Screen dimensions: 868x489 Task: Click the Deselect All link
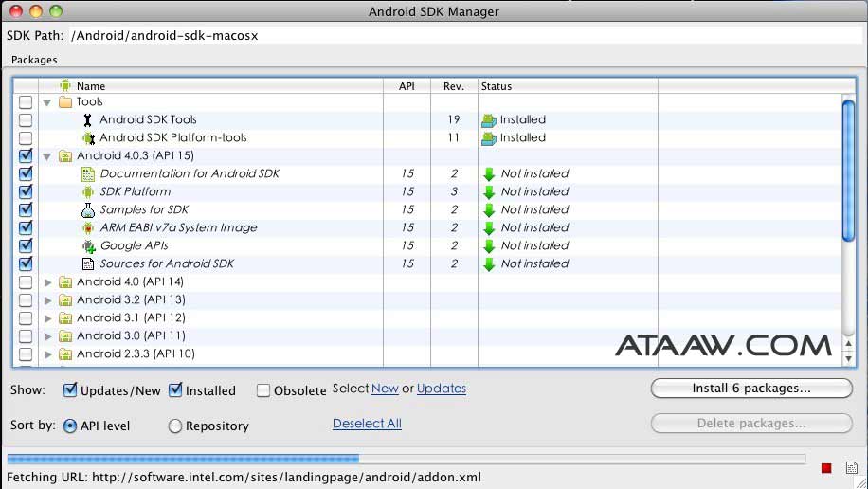click(x=367, y=424)
